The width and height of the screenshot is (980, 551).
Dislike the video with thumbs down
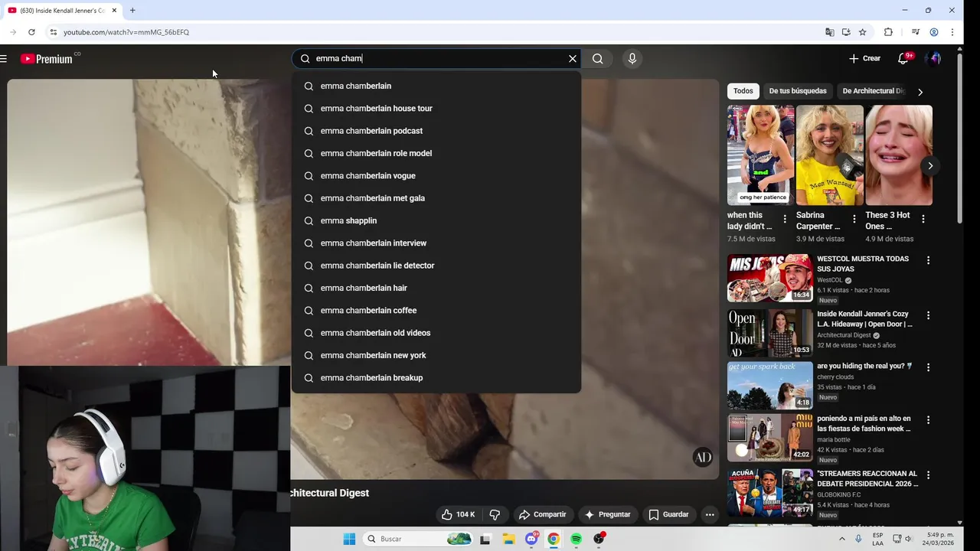(495, 514)
